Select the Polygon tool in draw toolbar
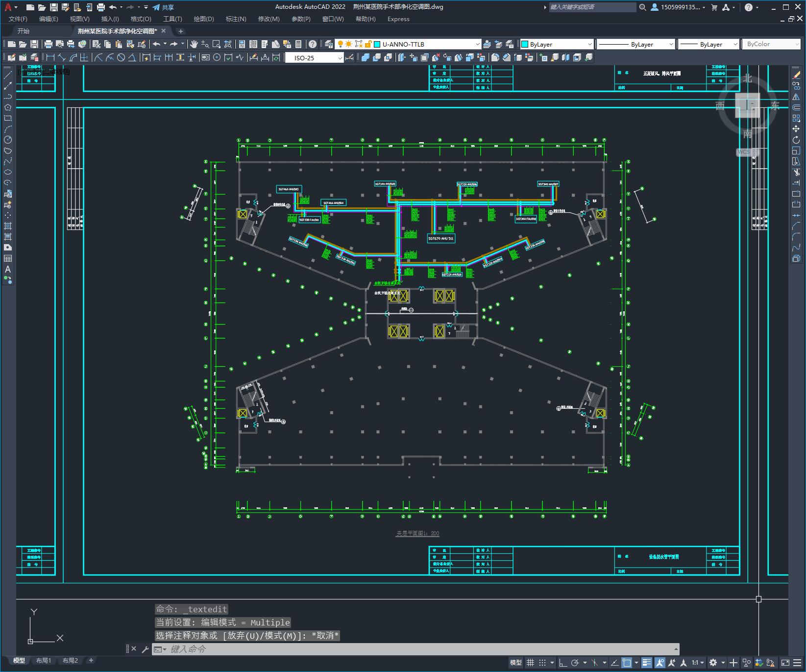 [x=8, y=107]
